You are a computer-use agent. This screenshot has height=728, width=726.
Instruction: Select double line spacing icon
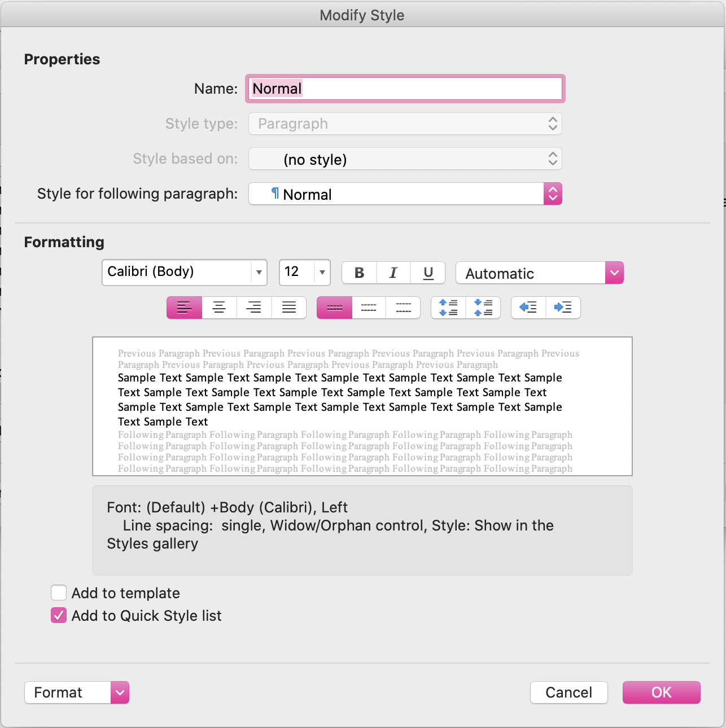(403, 308)
